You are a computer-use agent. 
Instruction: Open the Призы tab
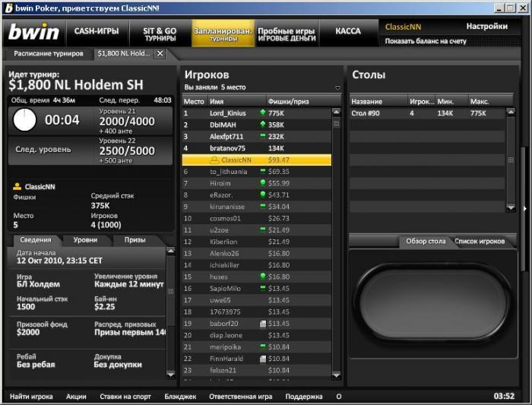point(135,240)
